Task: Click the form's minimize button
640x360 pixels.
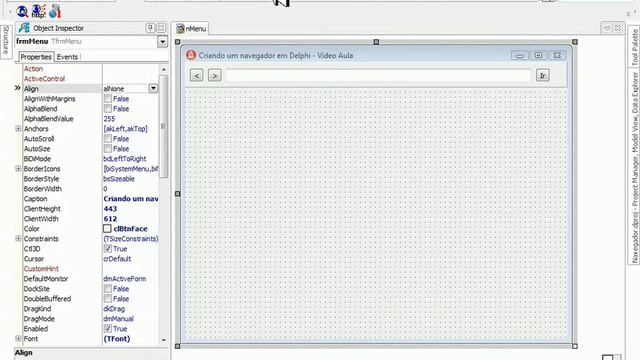Action: 520,56
